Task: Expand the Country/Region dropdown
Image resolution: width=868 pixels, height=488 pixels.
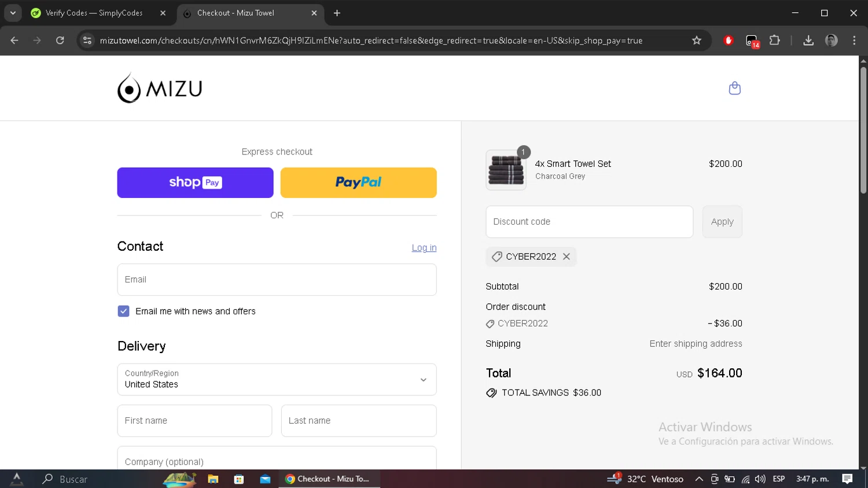Action: [x=277, y=380]
